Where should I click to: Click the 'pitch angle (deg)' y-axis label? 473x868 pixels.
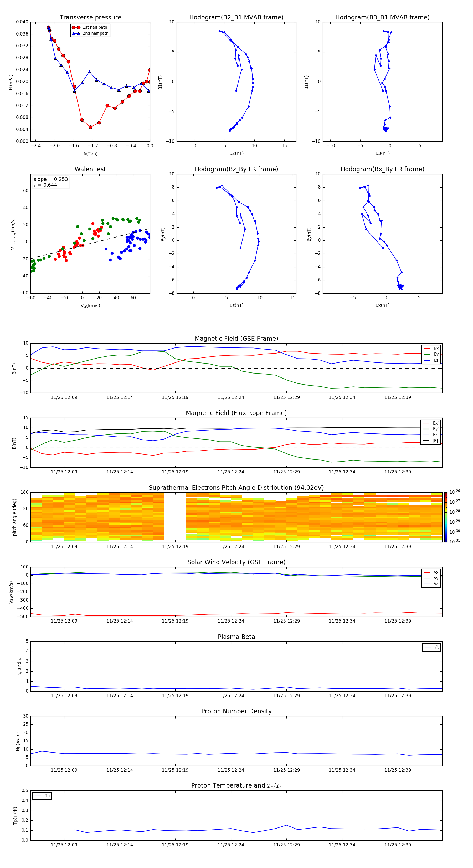click(14, 517)
